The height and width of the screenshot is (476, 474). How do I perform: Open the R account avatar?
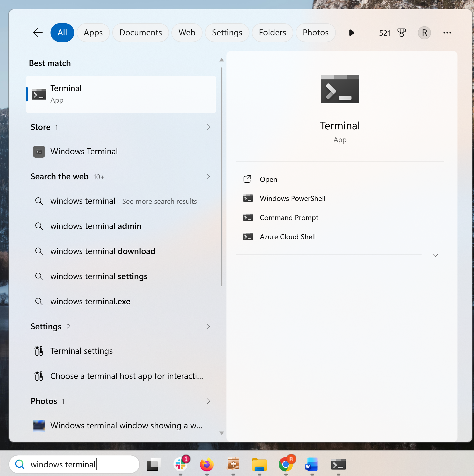click(x=424, y=33)
